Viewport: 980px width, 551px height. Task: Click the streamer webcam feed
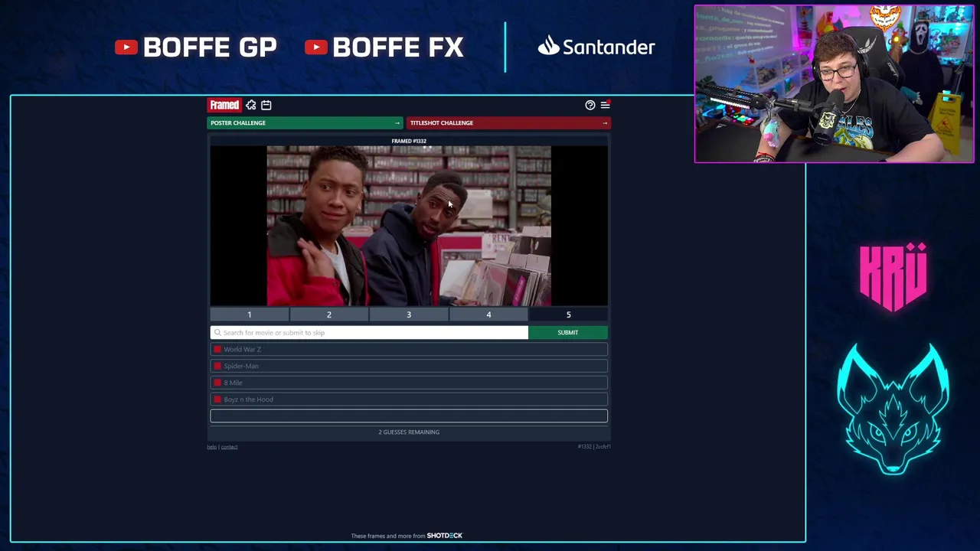[x=835, y=84]
